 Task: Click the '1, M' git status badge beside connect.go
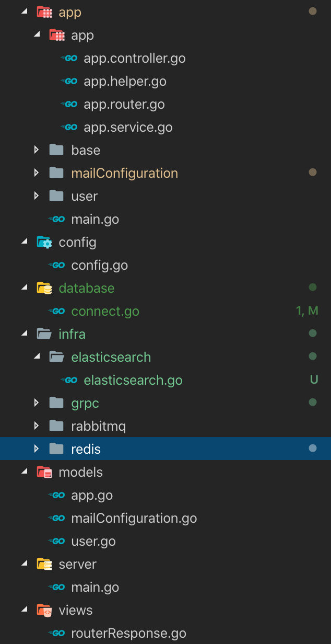pyautogui.click(x=308, y=310)
